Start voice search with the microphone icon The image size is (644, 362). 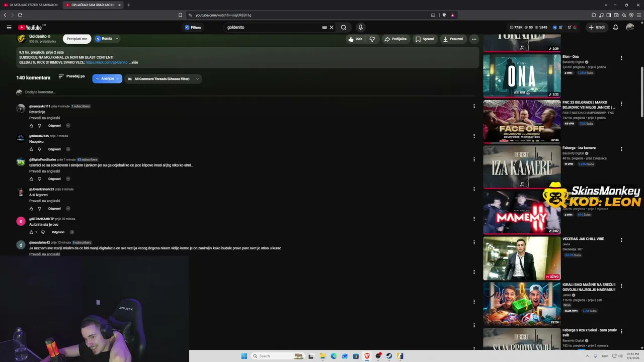point(360,27)
